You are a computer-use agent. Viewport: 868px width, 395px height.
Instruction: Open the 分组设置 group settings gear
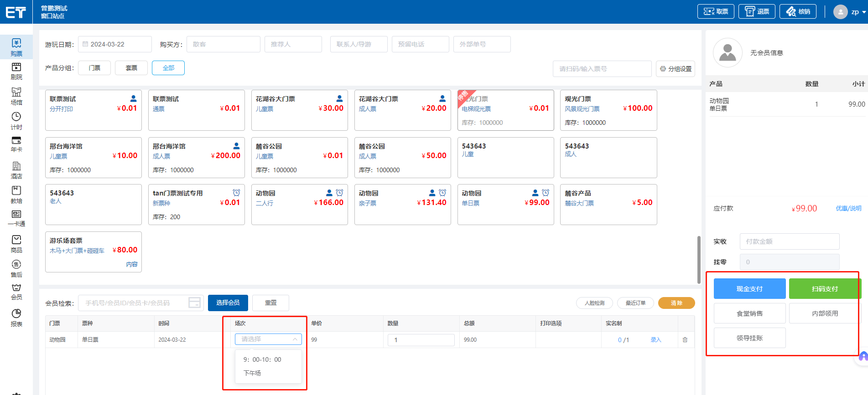[676, 69]
